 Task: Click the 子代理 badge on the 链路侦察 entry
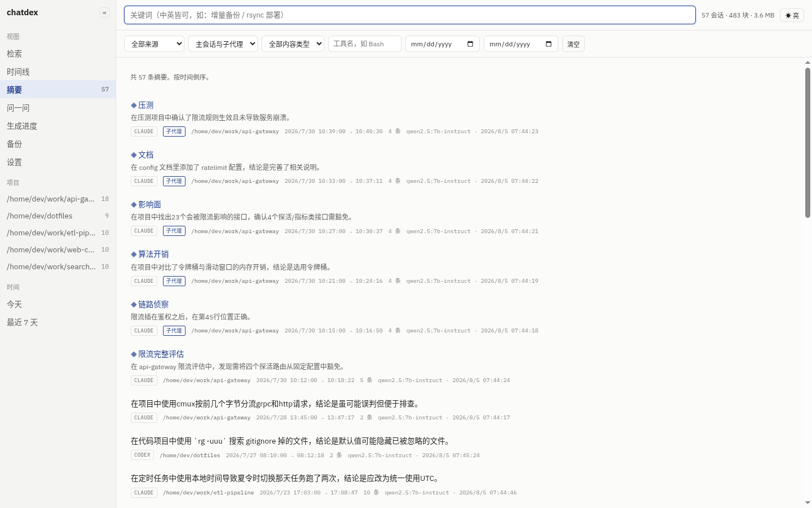click(x=174, y=331)
